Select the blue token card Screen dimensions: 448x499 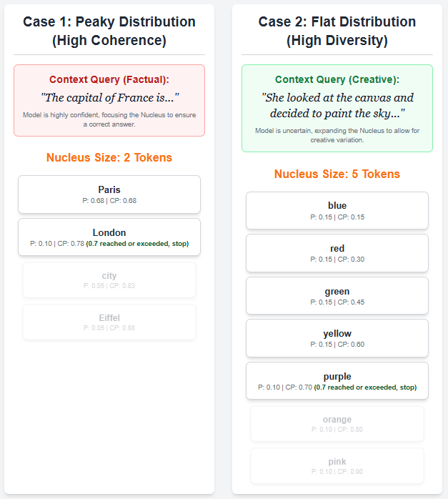(x=337, y=210)
